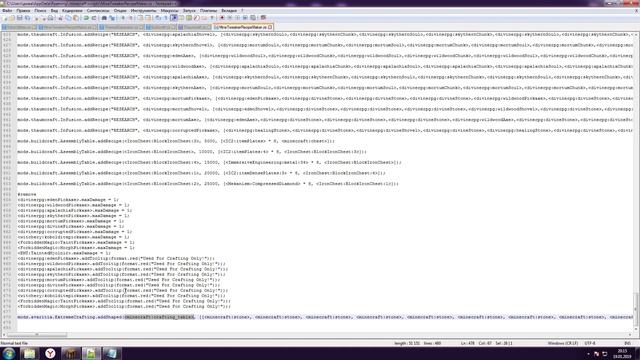Open the Yandex browser taskbar icon
Screen dimensions: 640x360
pos(50,353)
